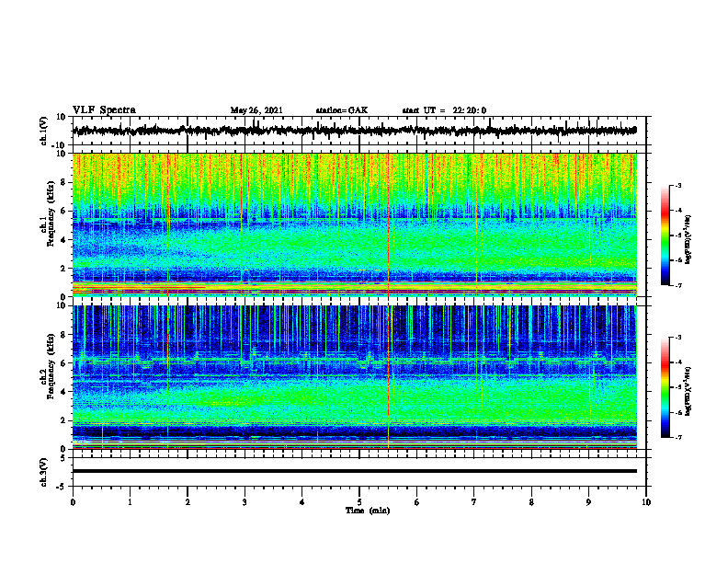Click the "-7" label on the ch.1 color scale
This screenshot has height=563, width=728.
coord(678,285)
